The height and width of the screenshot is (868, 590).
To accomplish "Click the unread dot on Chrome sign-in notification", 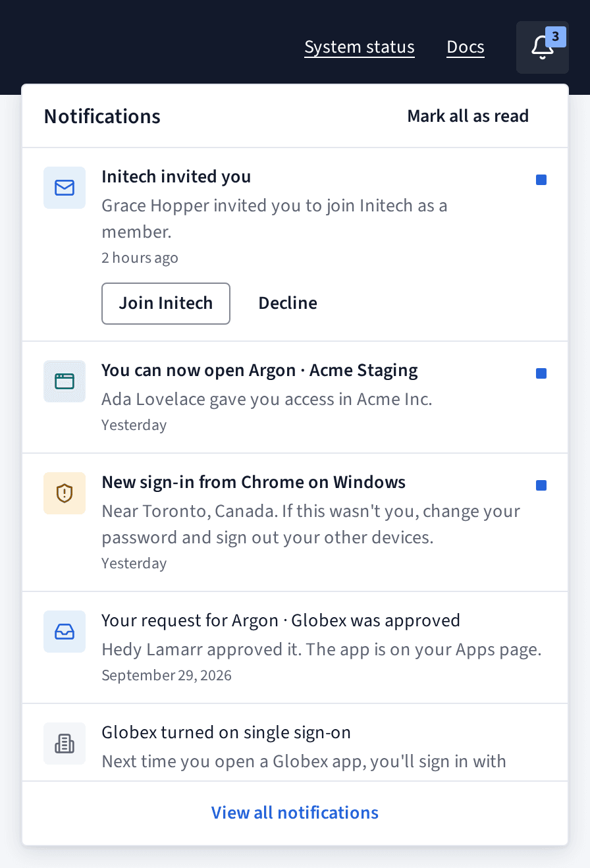I will tap(541, 485).
